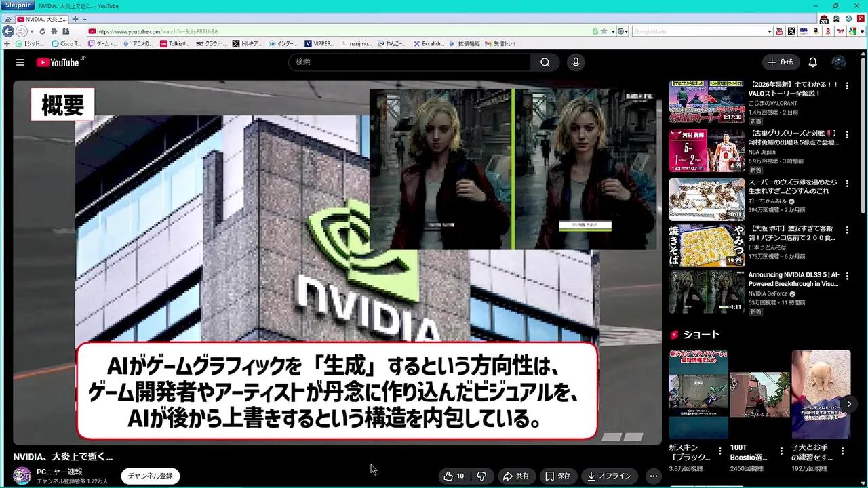Open navigation history dropdown arrow
This screenshot has height=488, width=868.
click(32, 31)
